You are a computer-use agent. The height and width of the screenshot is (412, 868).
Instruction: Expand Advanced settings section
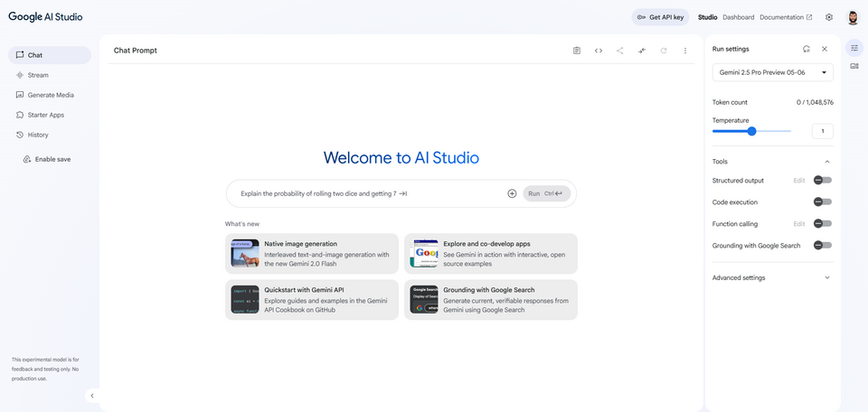tap(772, 277)
